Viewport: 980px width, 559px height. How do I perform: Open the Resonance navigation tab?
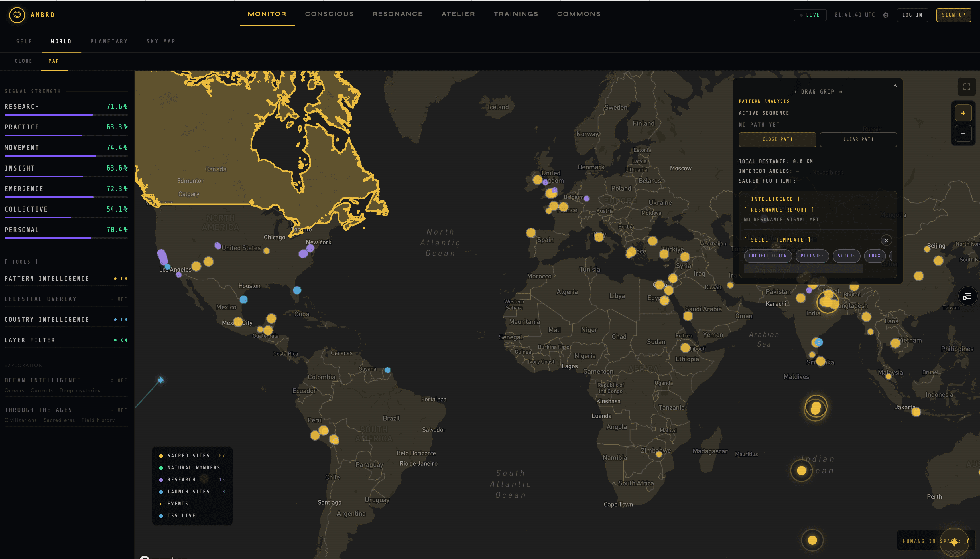point(397,14)
